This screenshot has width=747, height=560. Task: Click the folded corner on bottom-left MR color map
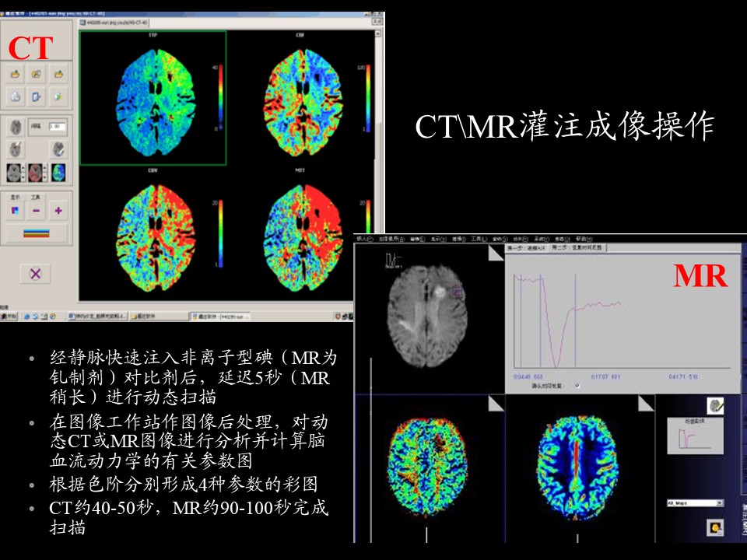[496, 404]
